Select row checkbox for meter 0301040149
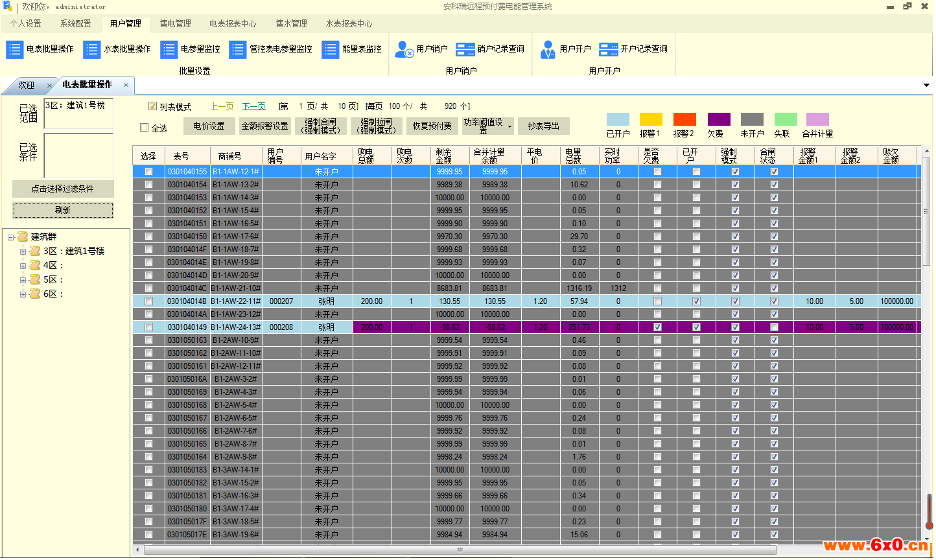This screenshot has height=560, width=936. pos(149,327)
